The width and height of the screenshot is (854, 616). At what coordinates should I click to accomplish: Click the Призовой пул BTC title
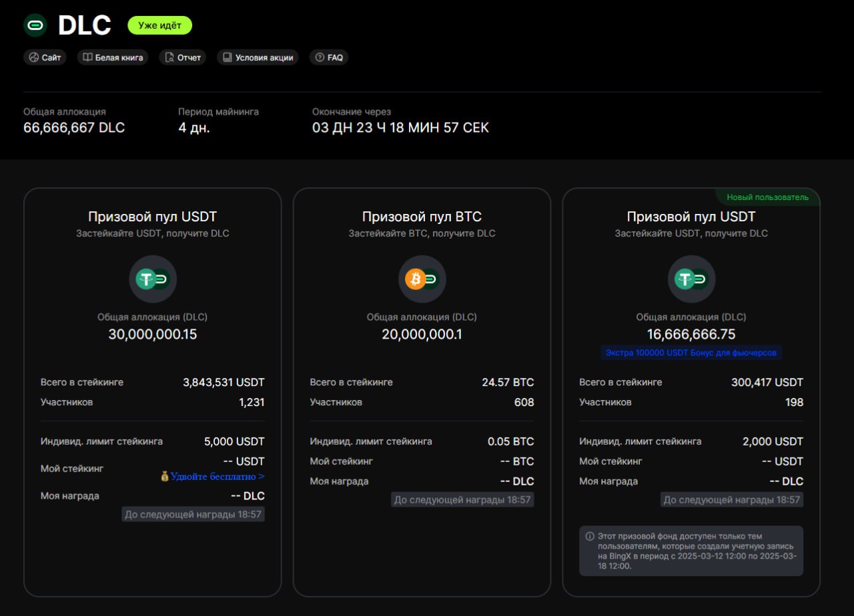(422, 217)
